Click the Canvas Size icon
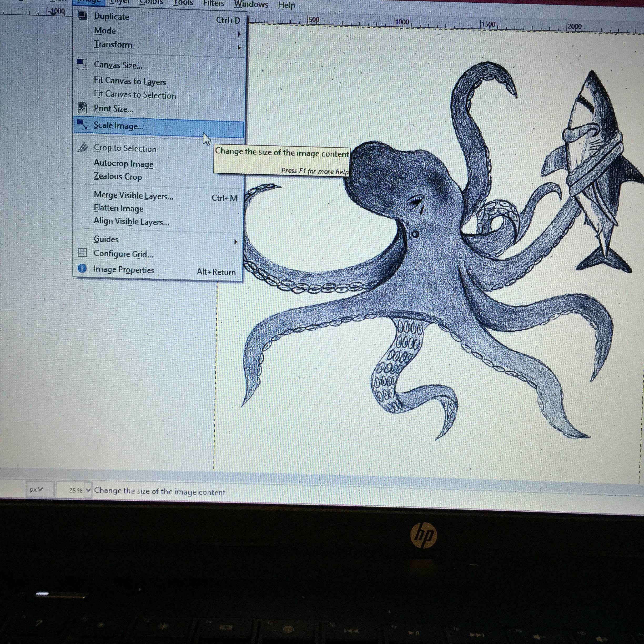 click(83, 64)
